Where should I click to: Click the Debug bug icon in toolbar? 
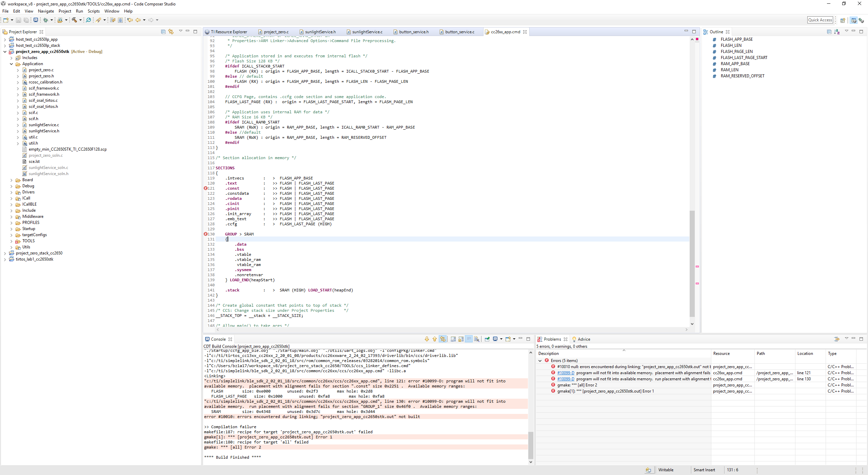pyautogui.click(x=45, y=20)
